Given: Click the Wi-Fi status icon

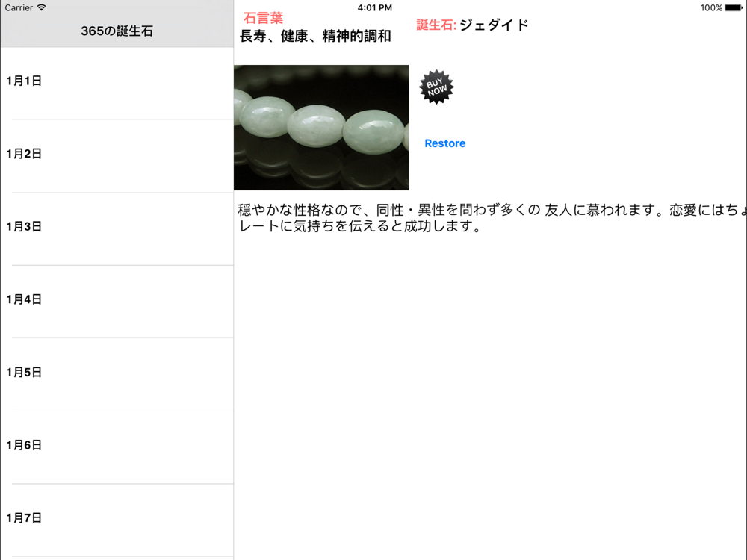Looking at the screenshot, I should [x=41, y=7].
